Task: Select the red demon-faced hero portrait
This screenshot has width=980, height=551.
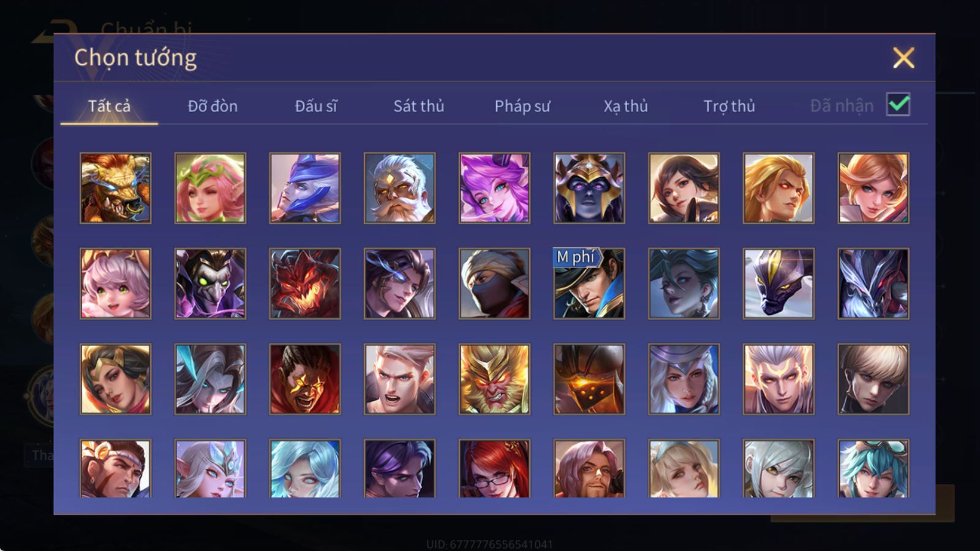Action: click(305, 283)
